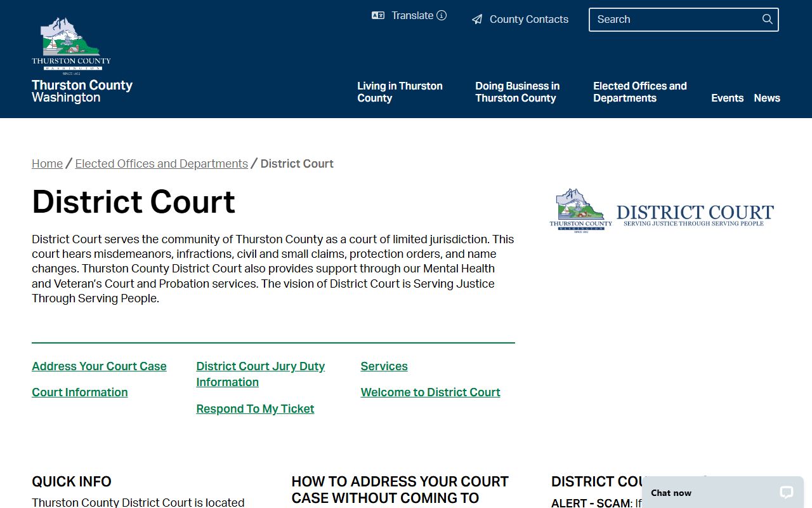Open District Court Jury Duty Information link
The height and width of the screenshot is (508, 812).
pyautogui.click(x=261, y=374)
